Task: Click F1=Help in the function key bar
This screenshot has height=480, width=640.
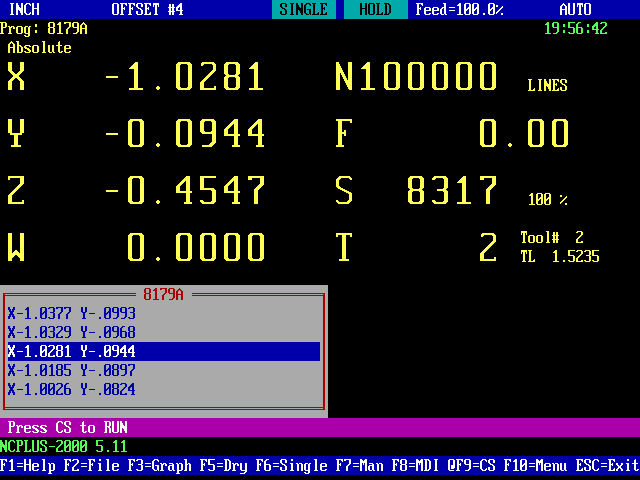Action: [x=28, y=466]
